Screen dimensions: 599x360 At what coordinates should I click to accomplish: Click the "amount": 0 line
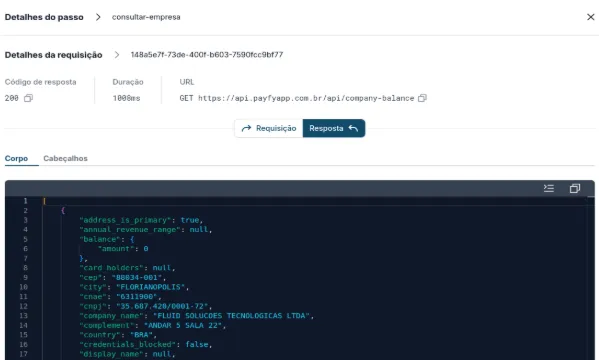click(123, 249)
